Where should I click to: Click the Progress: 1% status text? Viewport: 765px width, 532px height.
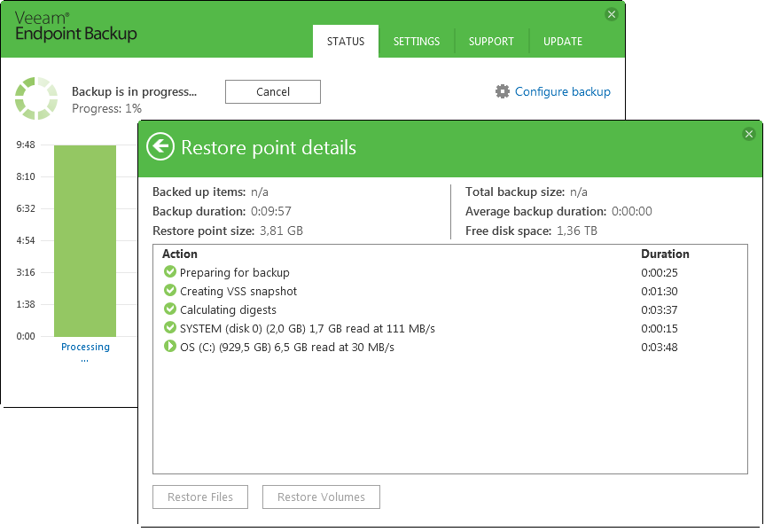click(x=107, y=108)
